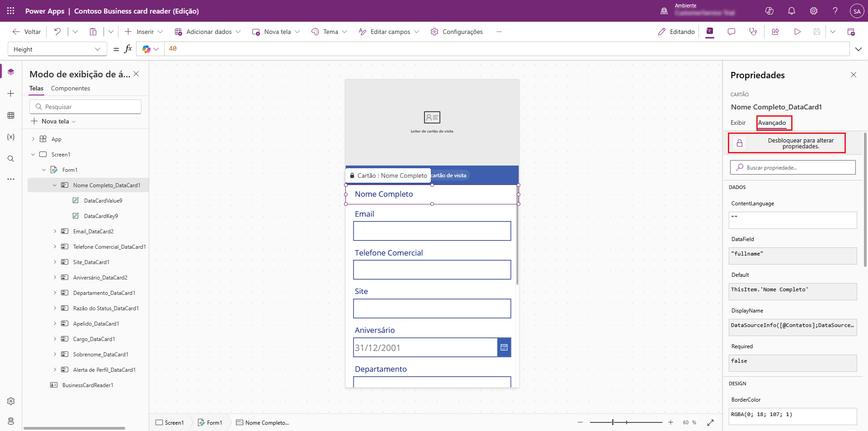Viewport: 868px width, 431px height.
Task: Switch to the Exibir tab
Action: (x=738, y=123)
